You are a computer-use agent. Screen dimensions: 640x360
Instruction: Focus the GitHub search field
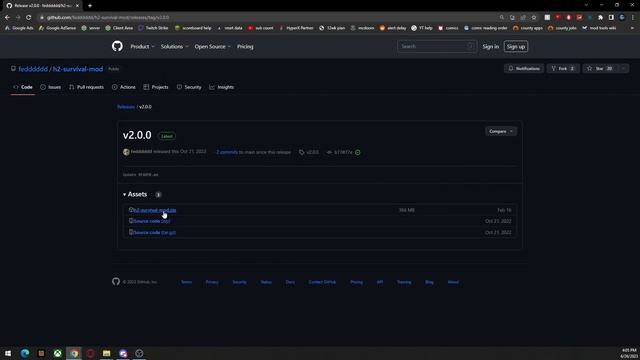click(x=436, y=47)
